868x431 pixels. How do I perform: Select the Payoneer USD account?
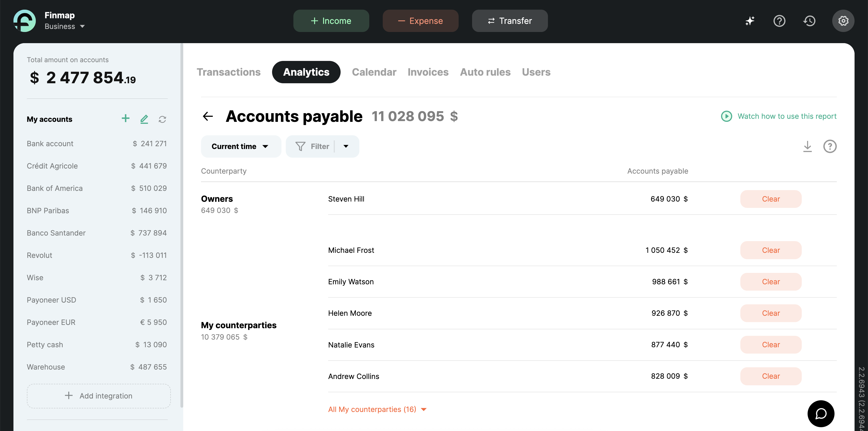(97, 300)
